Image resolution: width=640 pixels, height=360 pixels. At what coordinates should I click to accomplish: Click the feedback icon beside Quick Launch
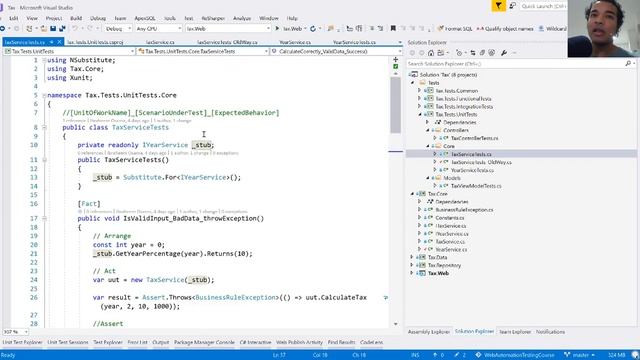513,6
